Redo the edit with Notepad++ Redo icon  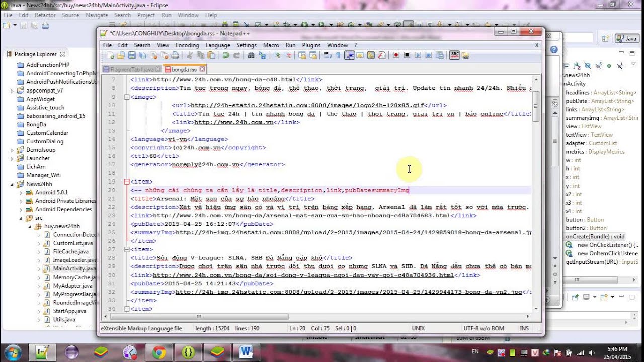[x=237, y=55]
